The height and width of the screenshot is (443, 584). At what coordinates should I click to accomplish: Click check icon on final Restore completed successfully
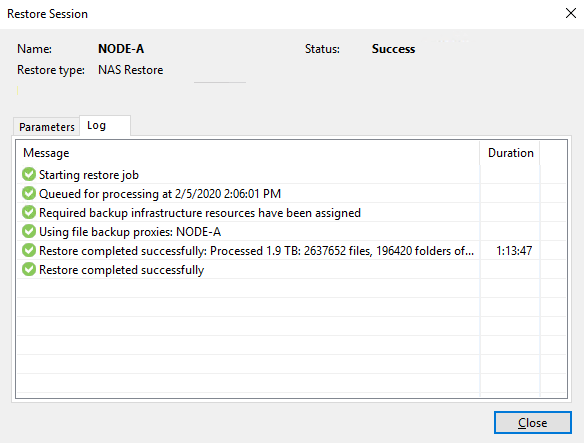pyautogui.click(x=29, y=269)
